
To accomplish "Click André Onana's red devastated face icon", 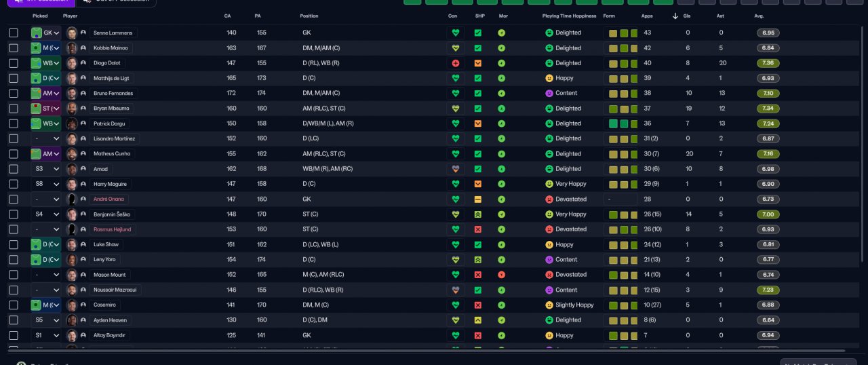I will [549, 199].
